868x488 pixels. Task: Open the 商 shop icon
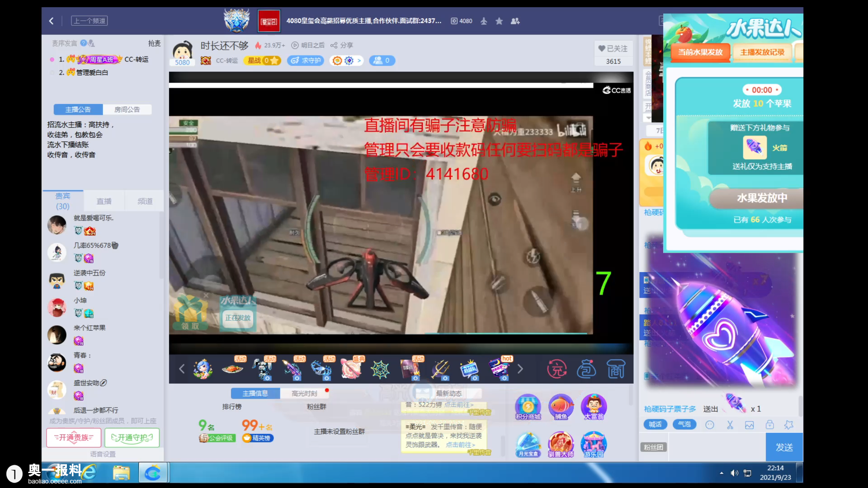tap(616, 369)
